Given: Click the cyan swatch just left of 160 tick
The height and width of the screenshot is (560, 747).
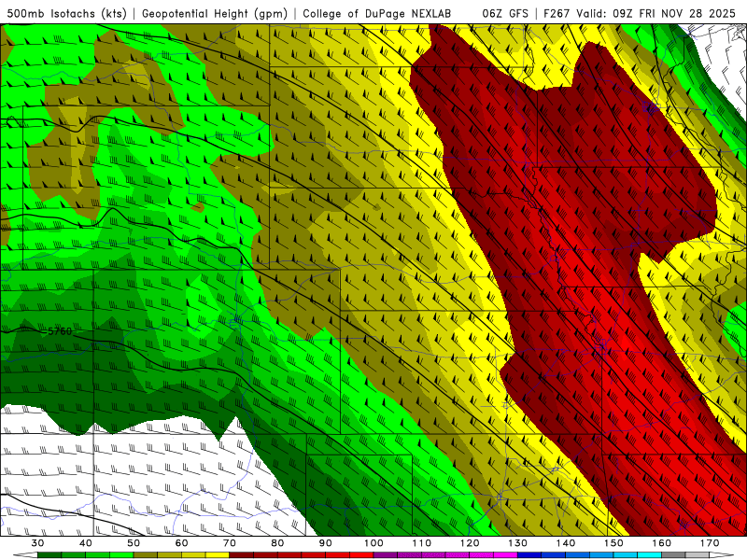Looking at the screenshot, I should pos(649,555).
